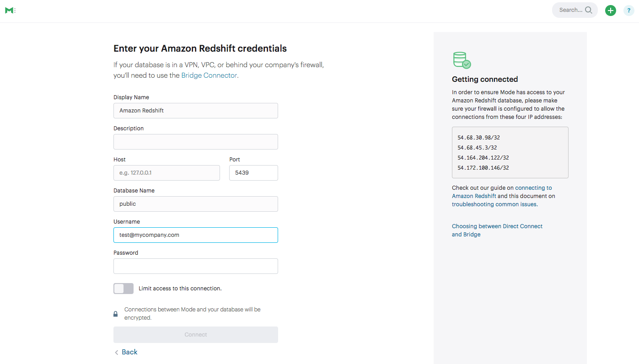Open the help question mark icon
639x364 pixels.
(629, 11)
